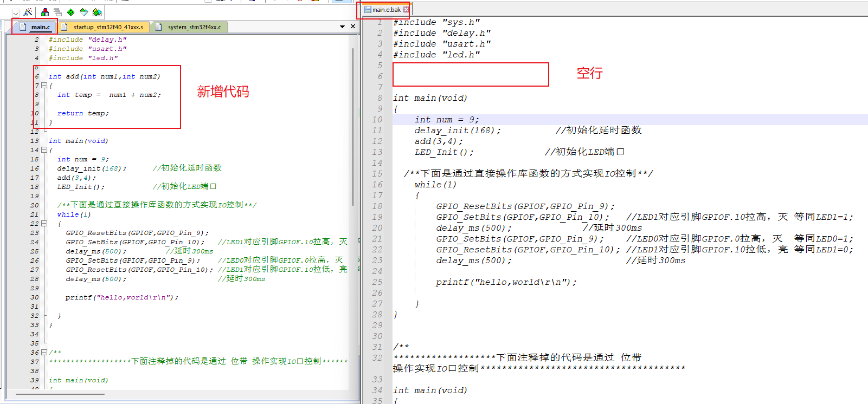Viewport: 868px width, 404px height.
Task: Open the editor tab list dropdown arrow
Action: [342, 27]
